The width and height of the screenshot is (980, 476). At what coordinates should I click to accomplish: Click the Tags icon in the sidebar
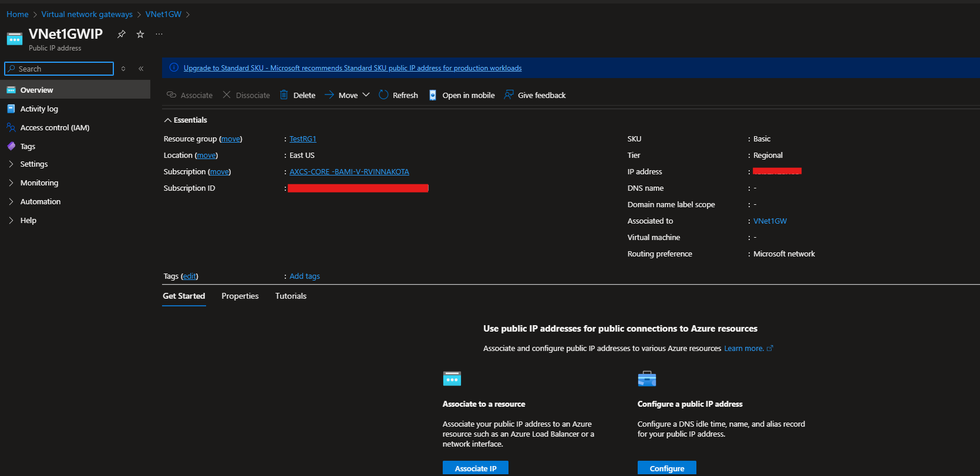point(11,146)
